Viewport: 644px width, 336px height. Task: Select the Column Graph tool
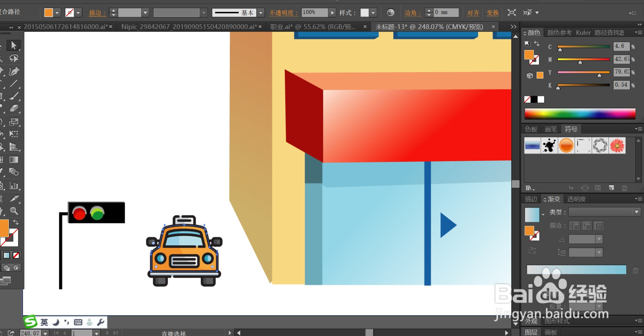(14, 185)
